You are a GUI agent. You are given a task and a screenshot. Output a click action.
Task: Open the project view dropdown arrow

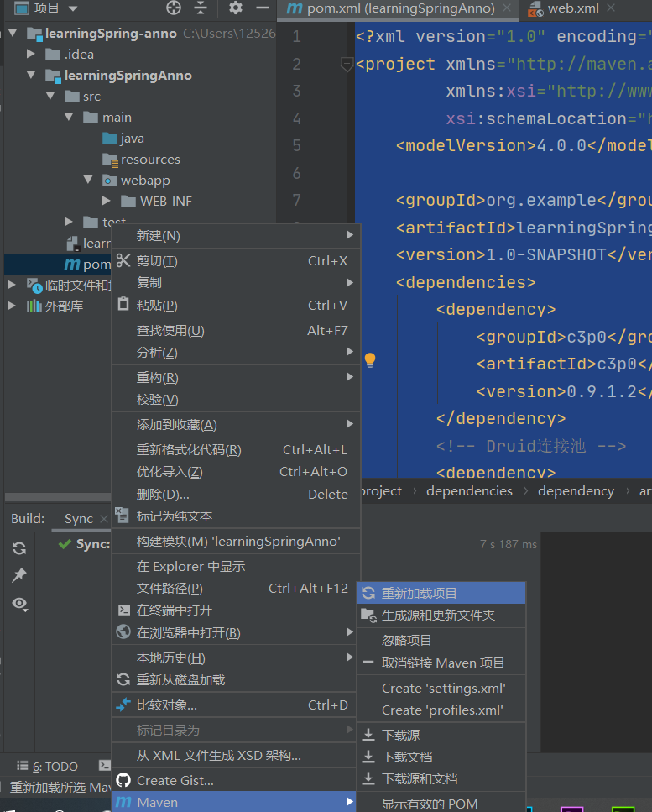click(x=73, y=8)
